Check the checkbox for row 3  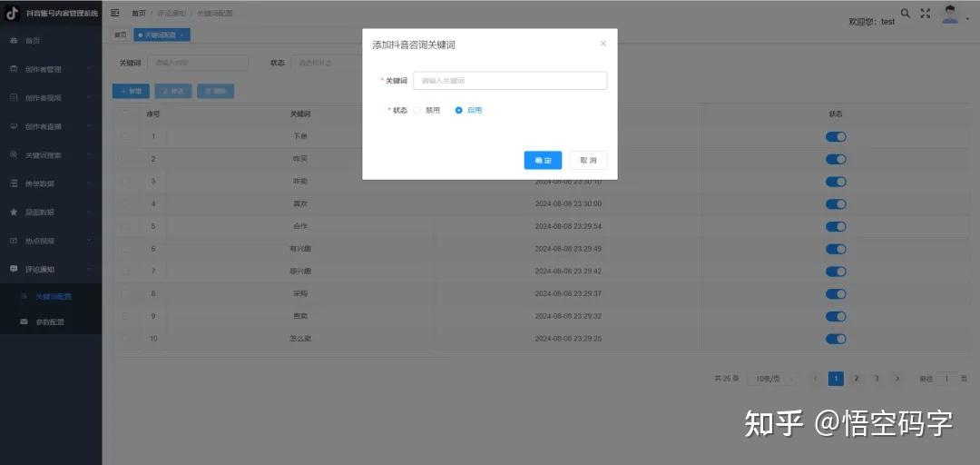click(x=125, y=182)
